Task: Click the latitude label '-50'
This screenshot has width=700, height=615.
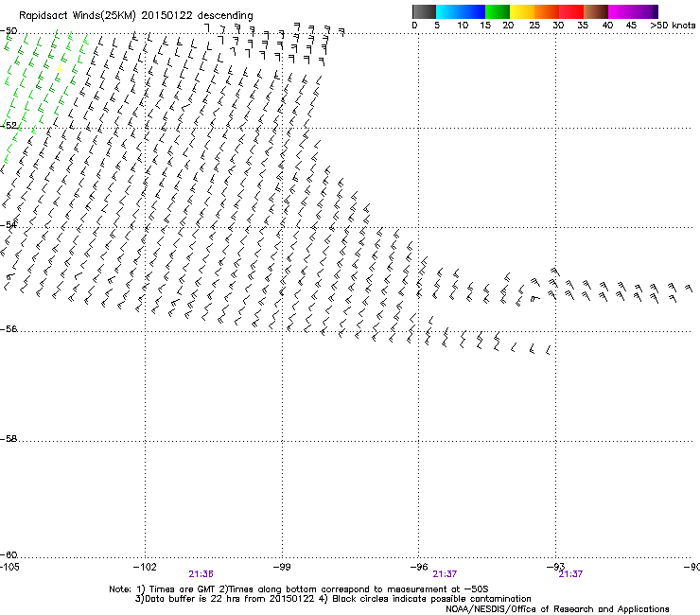Action: (x=9, y=31)
